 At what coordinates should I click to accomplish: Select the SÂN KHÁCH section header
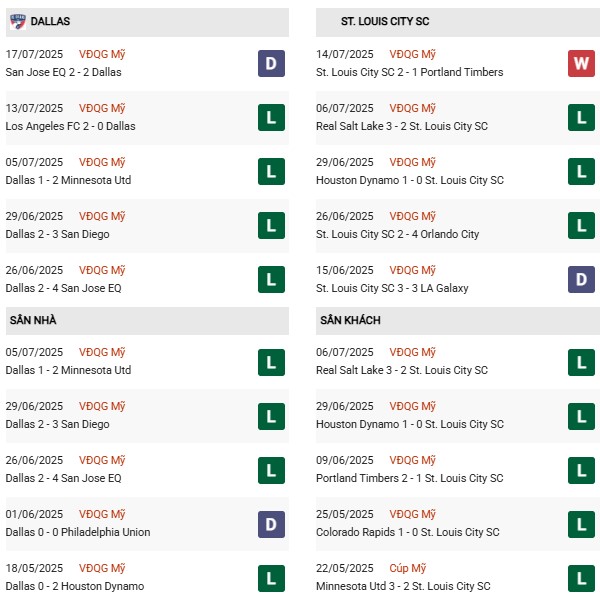350,320
